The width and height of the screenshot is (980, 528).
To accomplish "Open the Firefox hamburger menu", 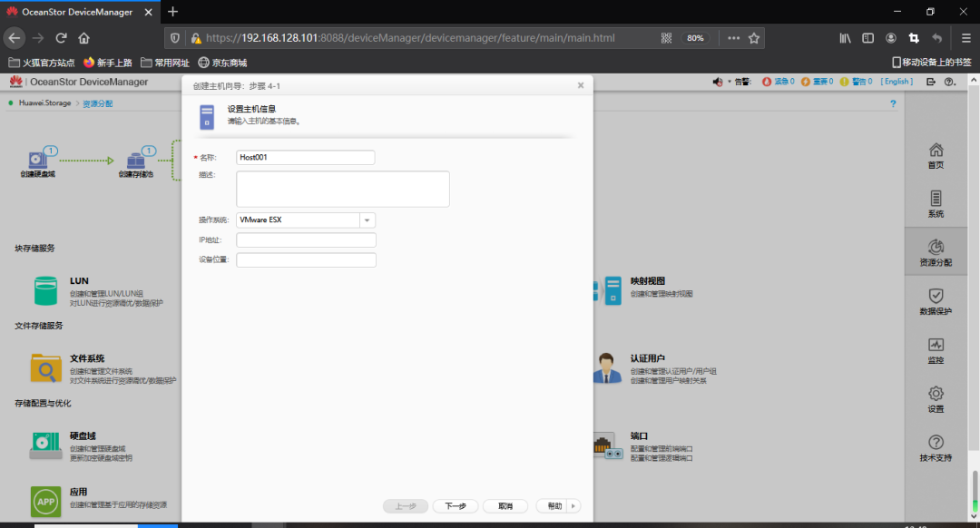I will tap(965, 38).
